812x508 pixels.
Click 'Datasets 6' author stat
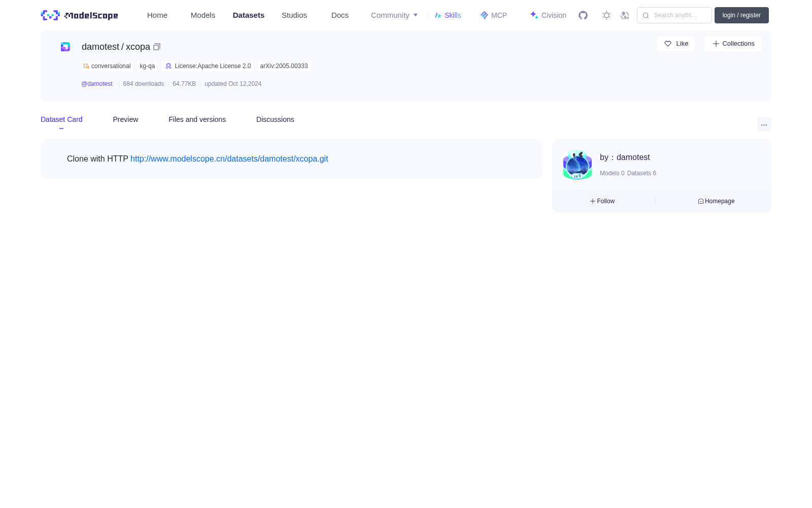tap(641, 173)
